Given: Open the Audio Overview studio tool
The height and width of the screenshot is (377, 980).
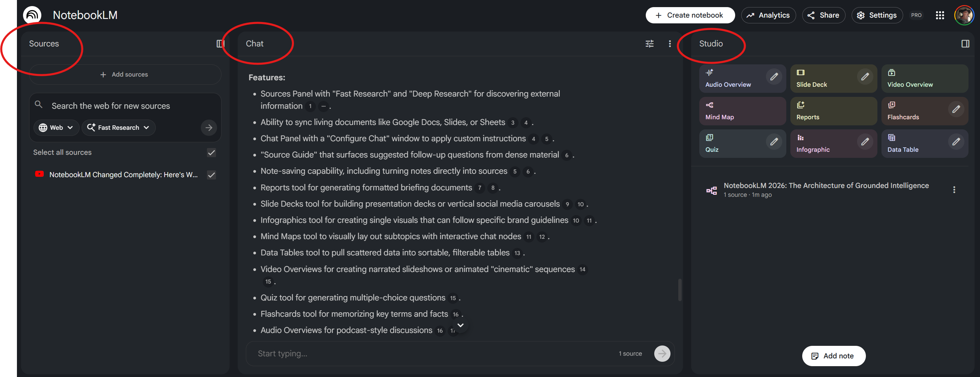Looking at the screenshot, I should [x=728, y=78].
